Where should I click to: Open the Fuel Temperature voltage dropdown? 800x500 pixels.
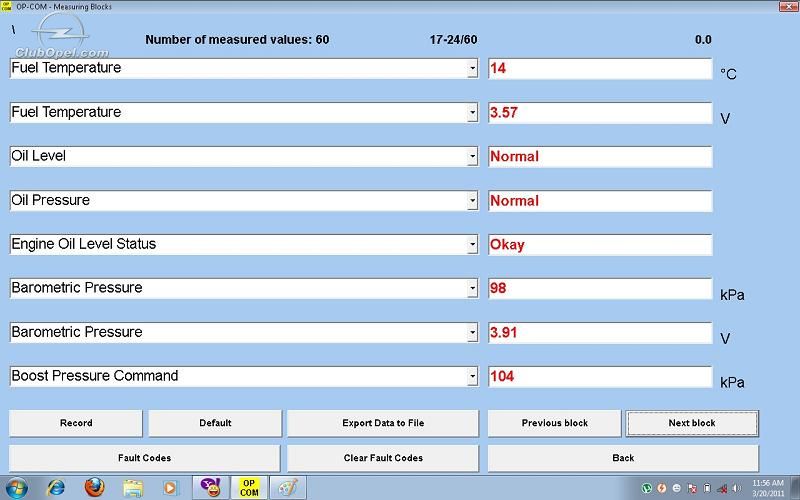point(472,112)
